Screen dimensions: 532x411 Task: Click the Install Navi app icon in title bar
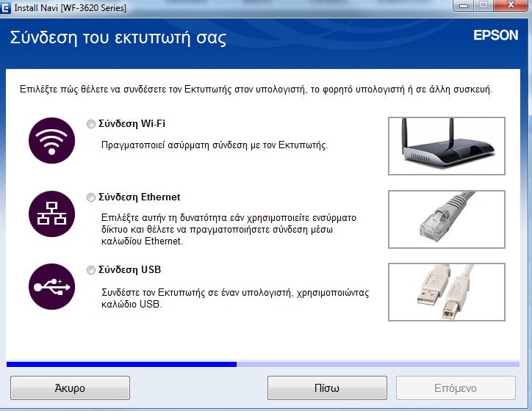click(x=5, y=7)
